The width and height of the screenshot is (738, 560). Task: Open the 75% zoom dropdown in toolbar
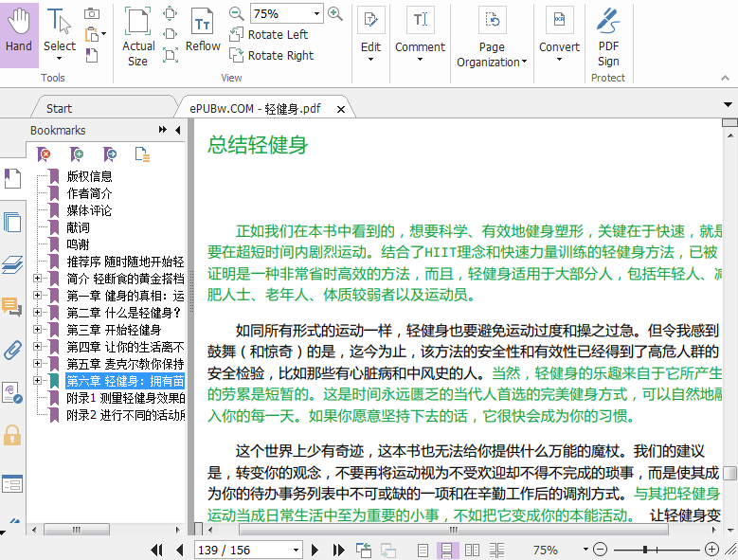[316, 14]
